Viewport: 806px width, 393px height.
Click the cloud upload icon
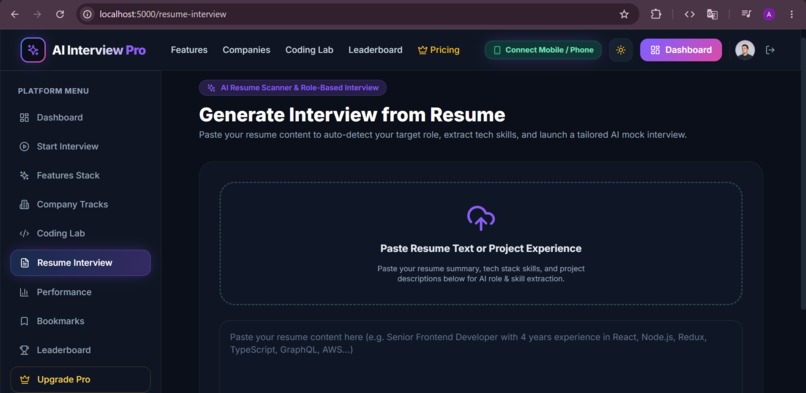click(x=481, y=218)
